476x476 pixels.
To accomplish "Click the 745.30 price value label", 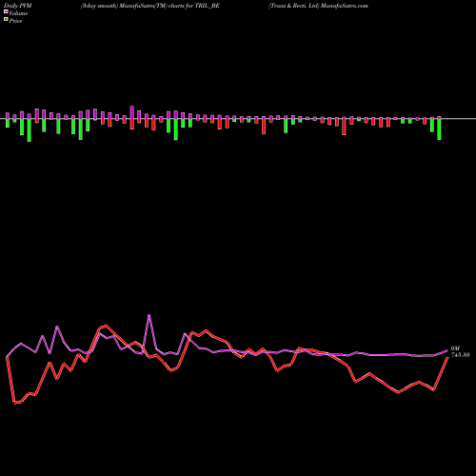I will click(460, 355).
